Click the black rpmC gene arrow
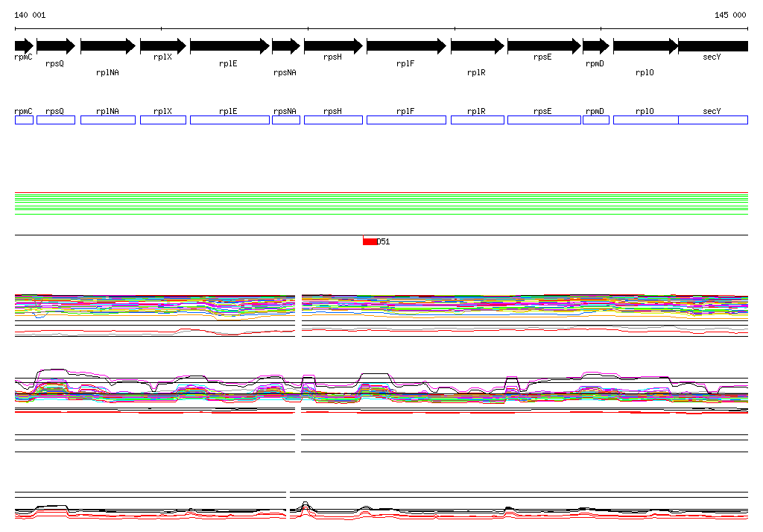The width and height of the screenshot is (763, 532). coord(25,46)
